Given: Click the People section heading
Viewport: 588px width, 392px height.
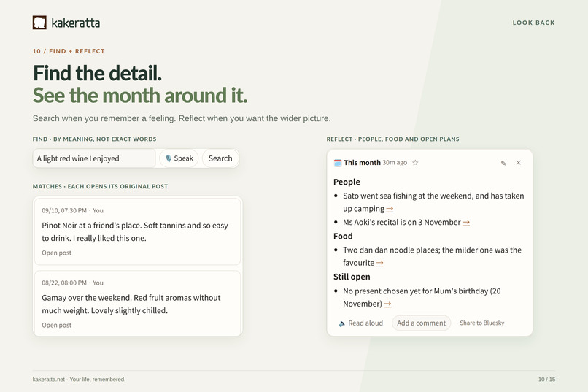Looking at the screenshot, I should (x=347, y=182).
